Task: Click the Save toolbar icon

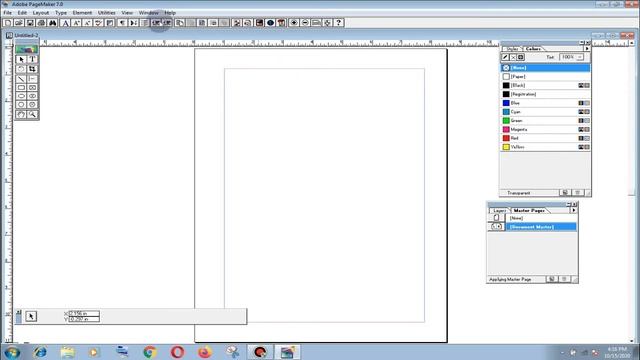Action: 30,23
